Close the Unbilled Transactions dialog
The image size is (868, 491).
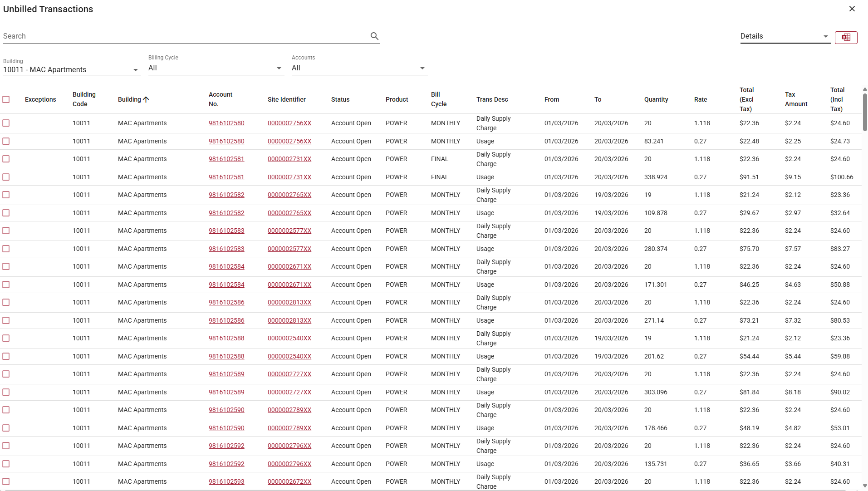(x=852, y=9)
